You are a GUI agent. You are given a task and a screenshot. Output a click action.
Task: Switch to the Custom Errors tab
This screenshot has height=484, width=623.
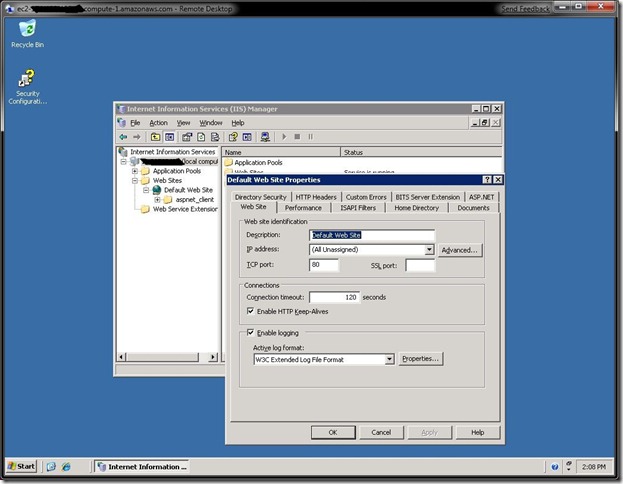click(366, 197)
